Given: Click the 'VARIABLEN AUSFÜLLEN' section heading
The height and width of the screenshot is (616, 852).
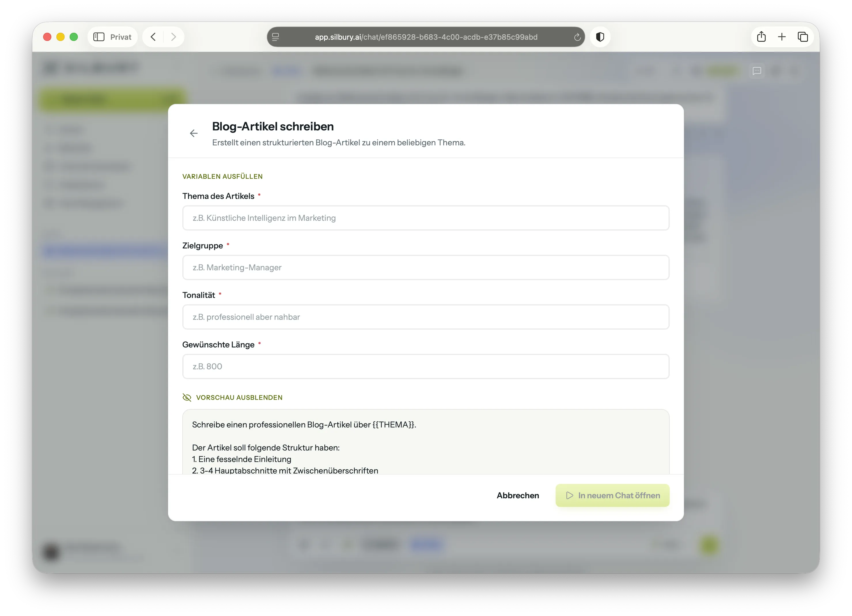Looking at the screenshot, I should 222,176.
